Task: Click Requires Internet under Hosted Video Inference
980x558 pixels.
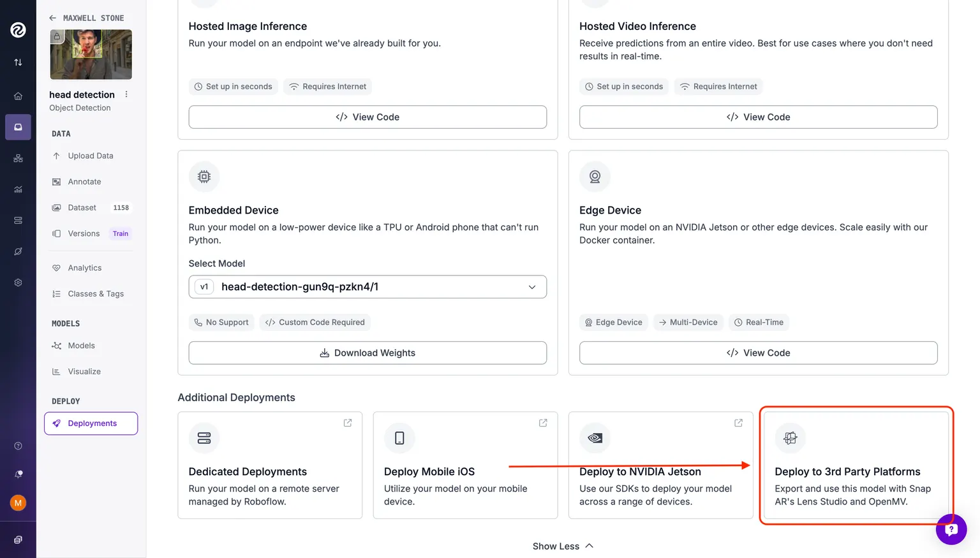Action: click(x=718, y=87)
